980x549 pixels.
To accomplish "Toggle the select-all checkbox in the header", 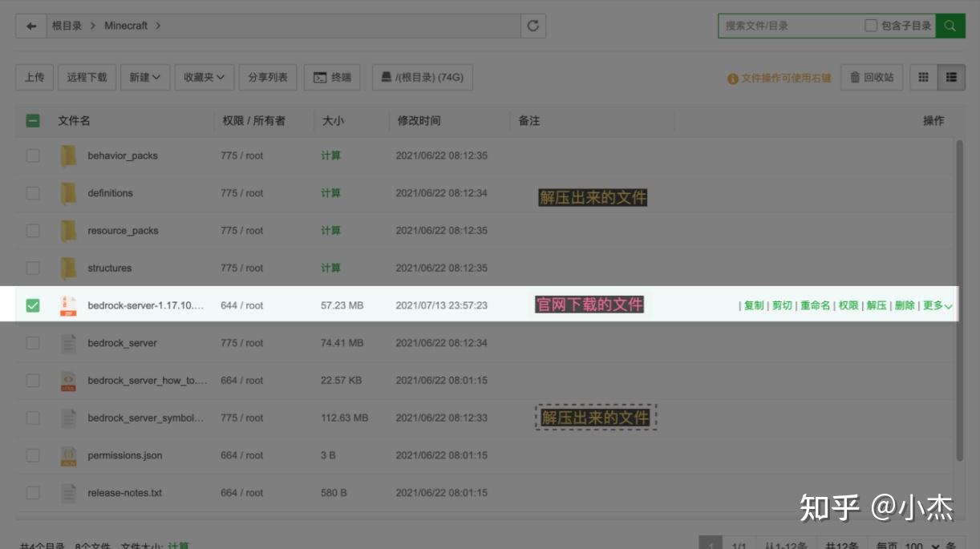I will (33, 120).
